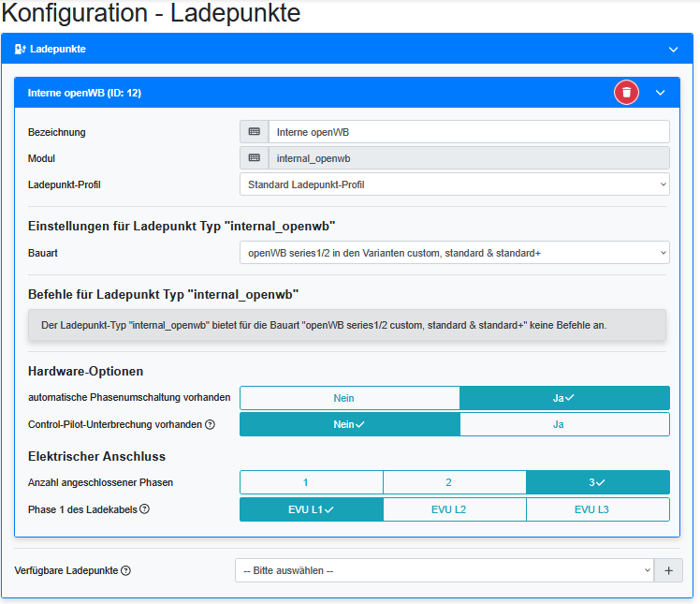The height and width of the screenshot is (604, 700).
Task: Select 3 connected phases
Action: click(x=598, y=482)
